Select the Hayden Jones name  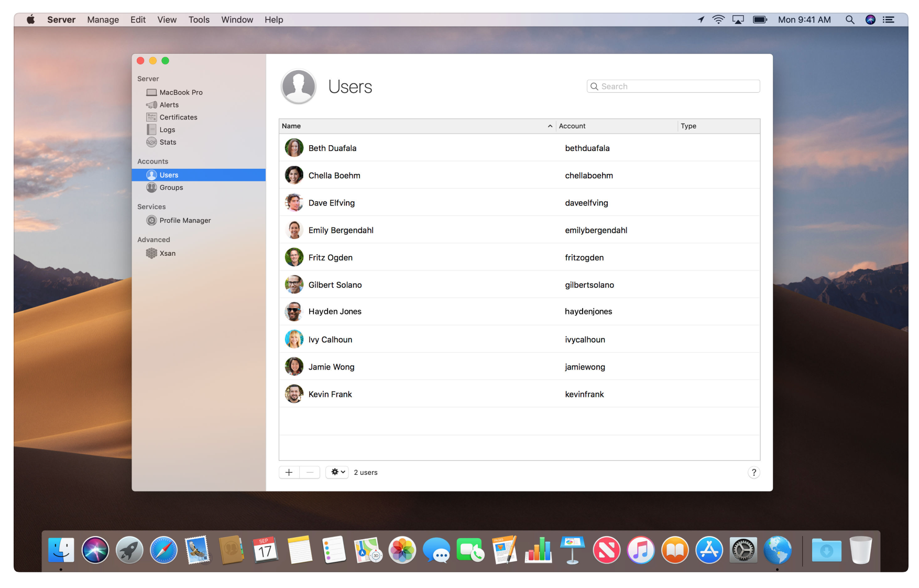pos(335,311)
